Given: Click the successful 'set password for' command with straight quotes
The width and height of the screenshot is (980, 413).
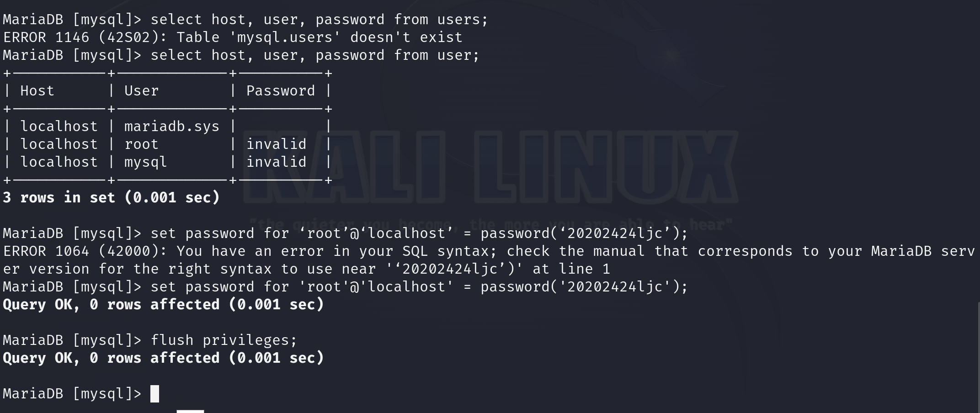Looking at the screenshot, I should (419, 287).
